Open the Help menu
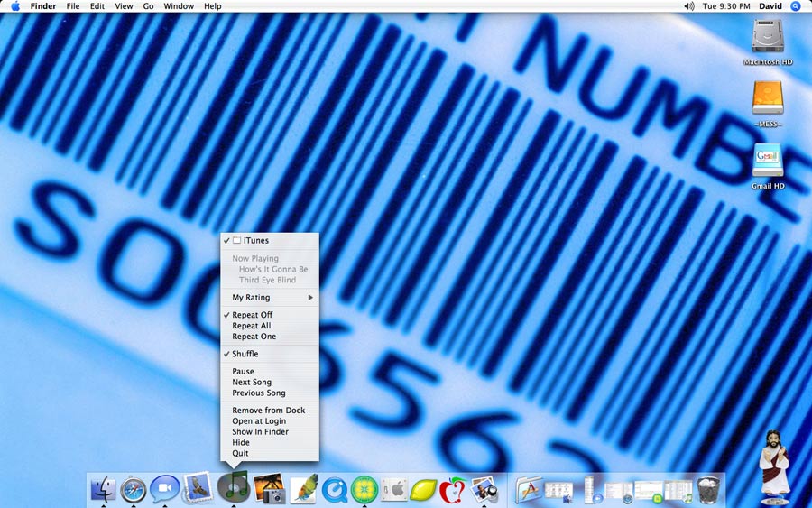This screenshot has width=812, height=508. click(x=213, y=6)
